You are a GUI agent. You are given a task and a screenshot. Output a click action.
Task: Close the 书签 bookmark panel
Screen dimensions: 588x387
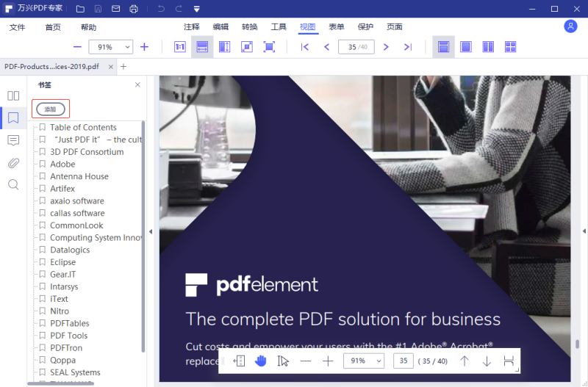(137, 84)
